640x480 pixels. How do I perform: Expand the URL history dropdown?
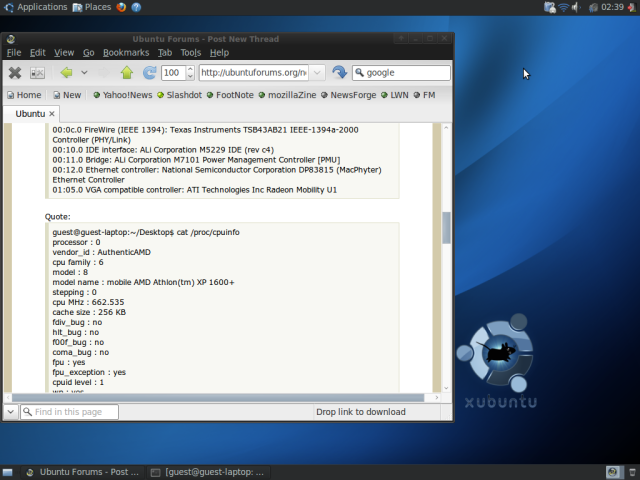tap(317, 73)
